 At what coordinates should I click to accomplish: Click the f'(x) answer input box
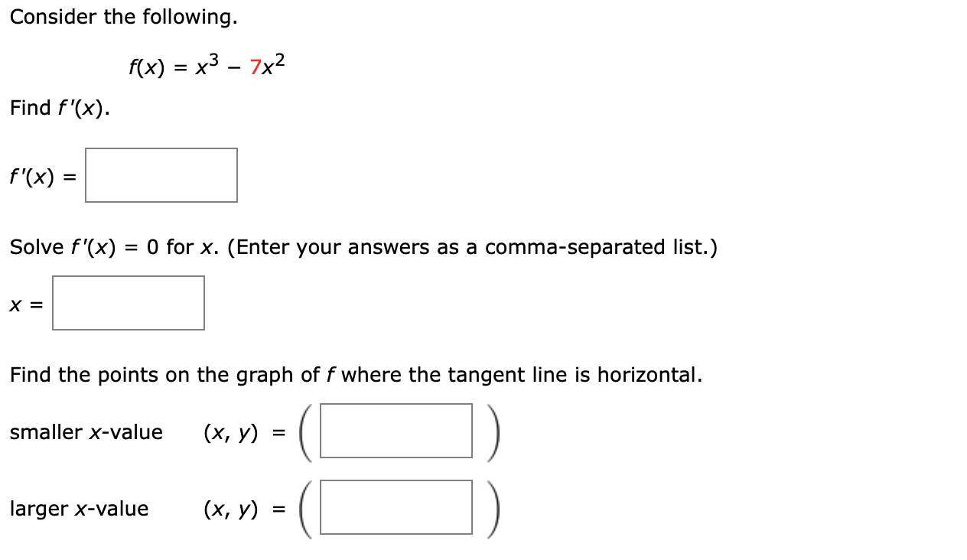click(161, 175)
